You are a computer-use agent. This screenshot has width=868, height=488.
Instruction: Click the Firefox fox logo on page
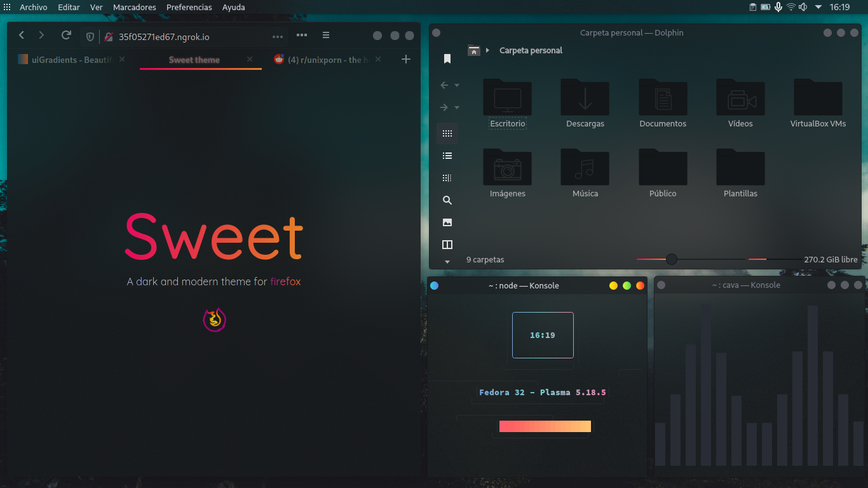tap(215, 320)
